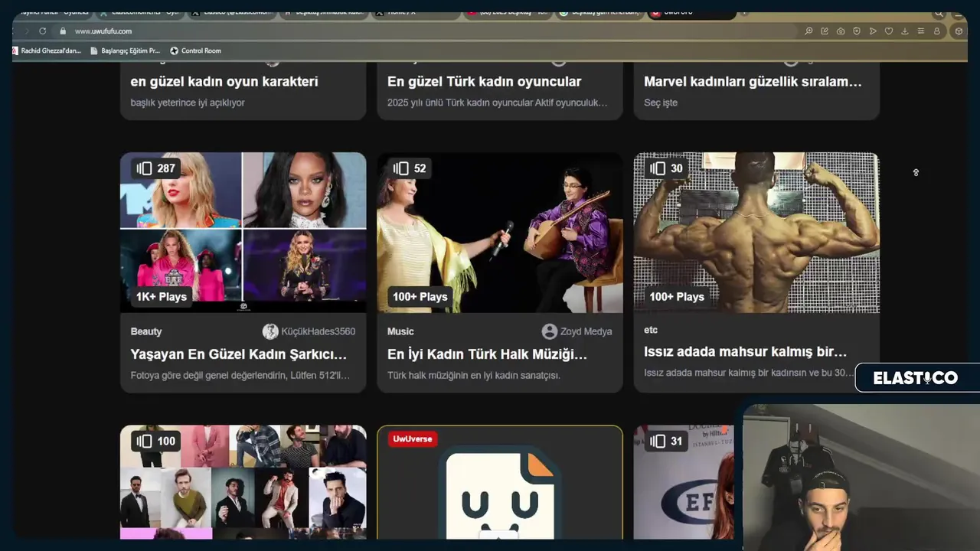980x551 pixels.
Task: Open the Rachid Ghezzal'dan... bookmark
Action: [x=46, y=51]
